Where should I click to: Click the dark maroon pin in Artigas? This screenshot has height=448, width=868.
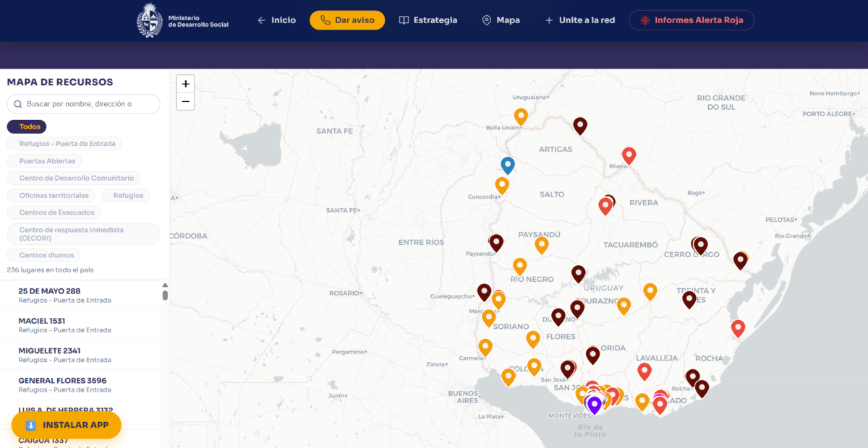point(580,126)
